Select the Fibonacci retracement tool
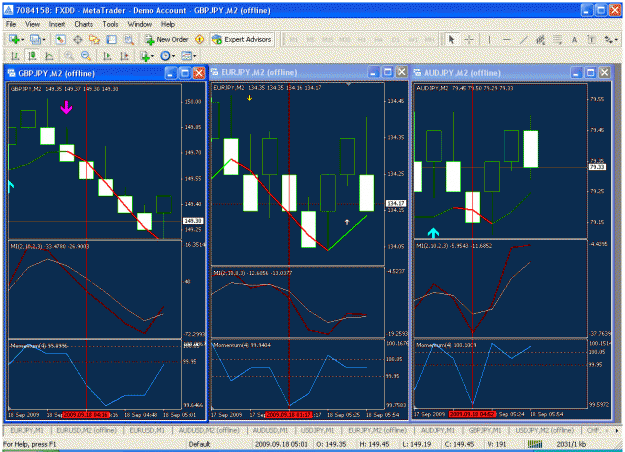 (x=557, y=39)
